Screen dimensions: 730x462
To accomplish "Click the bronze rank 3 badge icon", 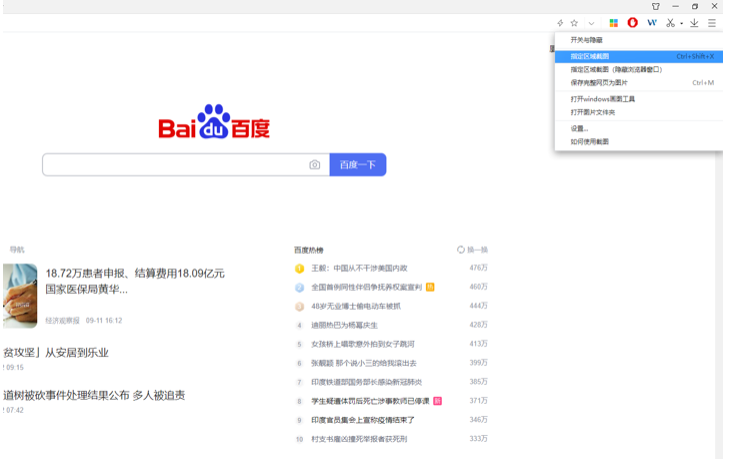I will [x=299, y=307].
